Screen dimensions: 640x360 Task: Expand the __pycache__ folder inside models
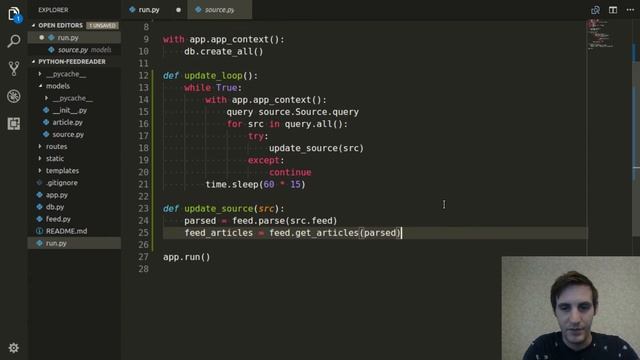pos(72,98)
